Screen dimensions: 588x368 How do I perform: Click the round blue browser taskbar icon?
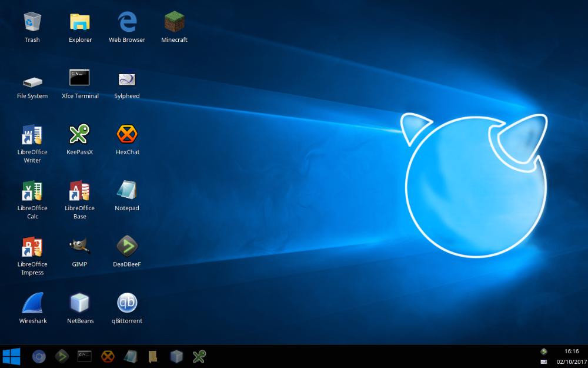(x=39, y=356)
